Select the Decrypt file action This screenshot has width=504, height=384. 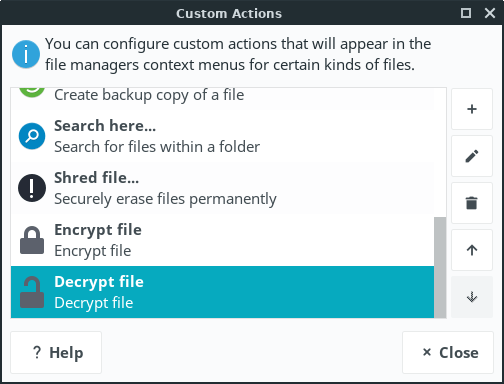point(222,292)
